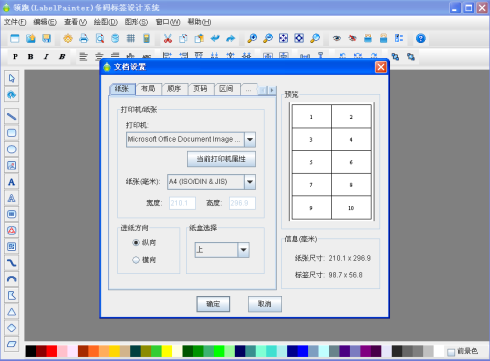Click the Redo arrow icon
Viewport: 490px width, 361px height.
pyautogui.click(x=231, y=38)
